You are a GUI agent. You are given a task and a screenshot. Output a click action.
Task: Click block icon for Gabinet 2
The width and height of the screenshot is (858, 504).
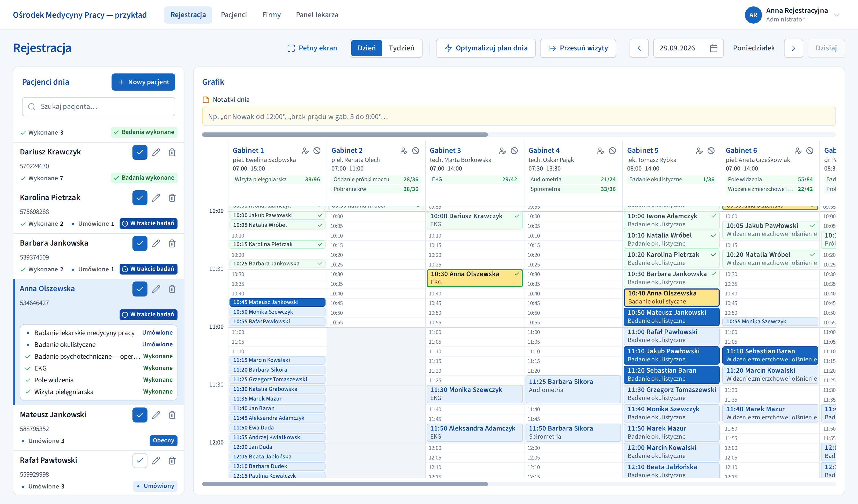click(415, 150)
